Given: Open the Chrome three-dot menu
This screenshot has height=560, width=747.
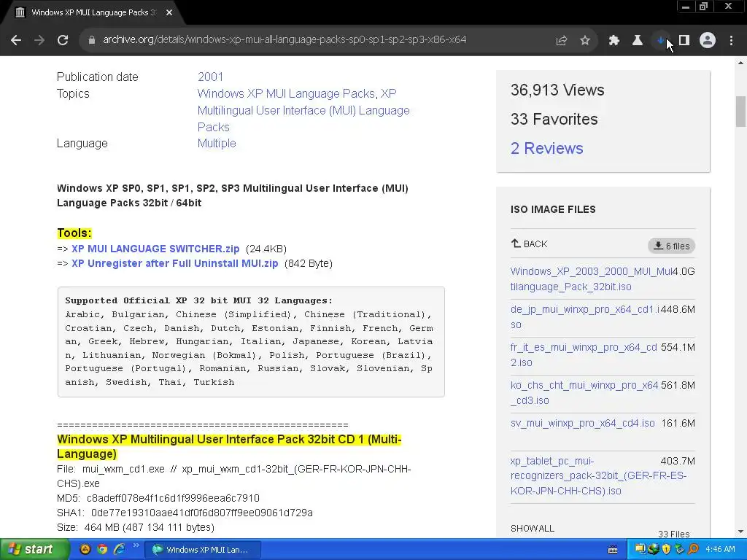Looking at the screenshot, I should coord(731,41).
